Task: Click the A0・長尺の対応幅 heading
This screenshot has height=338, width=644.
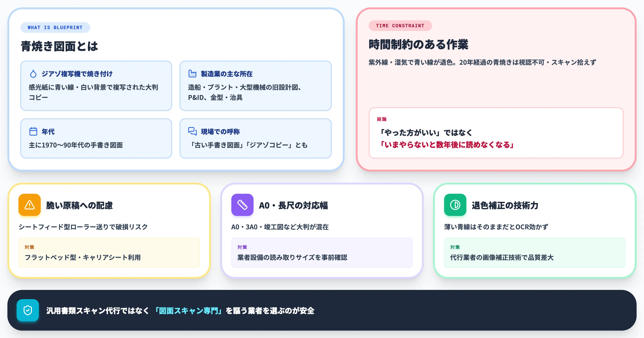Action: coord(294,205)
